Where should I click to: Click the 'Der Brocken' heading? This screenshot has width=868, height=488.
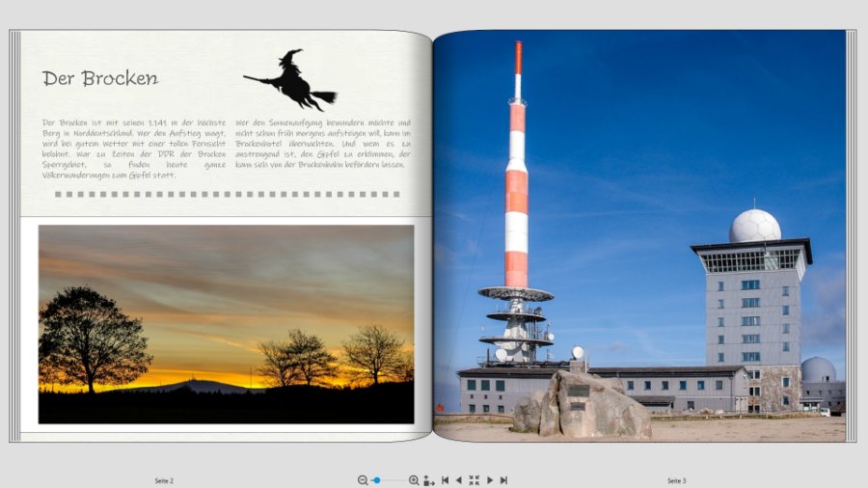tap(100, 78)
